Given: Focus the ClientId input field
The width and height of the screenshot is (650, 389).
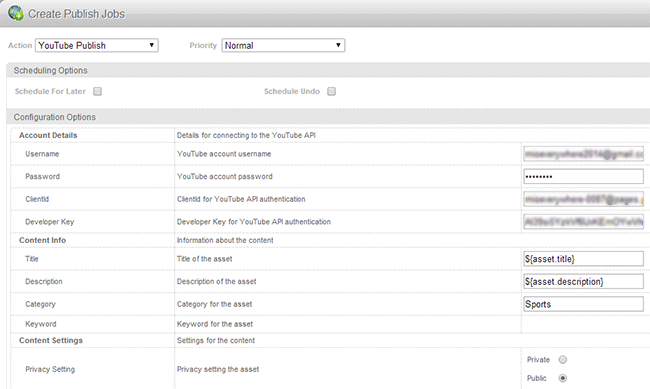Looking at the screenshot, I should [584, 199].
